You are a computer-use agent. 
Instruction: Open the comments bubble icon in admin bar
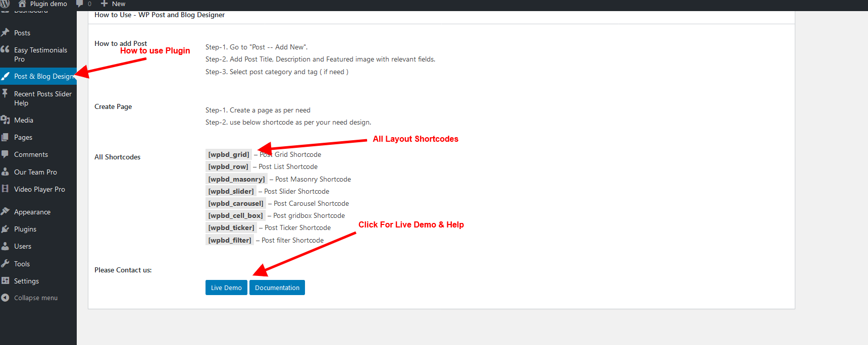click(x=79, y=4)
